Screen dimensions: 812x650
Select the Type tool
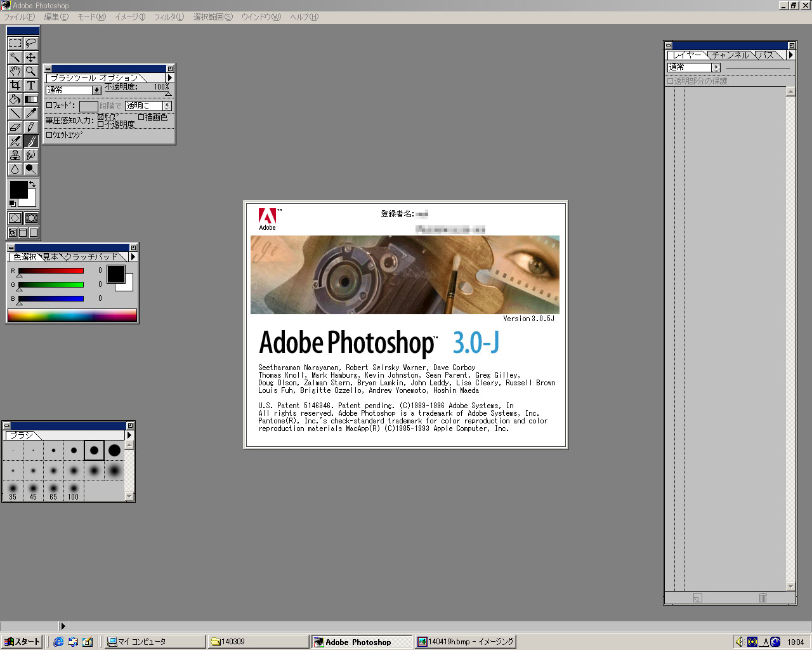30,85
